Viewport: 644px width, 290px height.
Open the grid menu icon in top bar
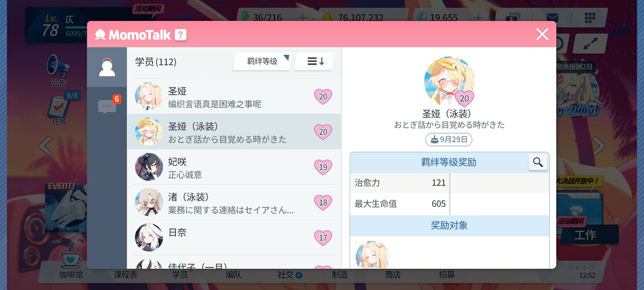590,18
